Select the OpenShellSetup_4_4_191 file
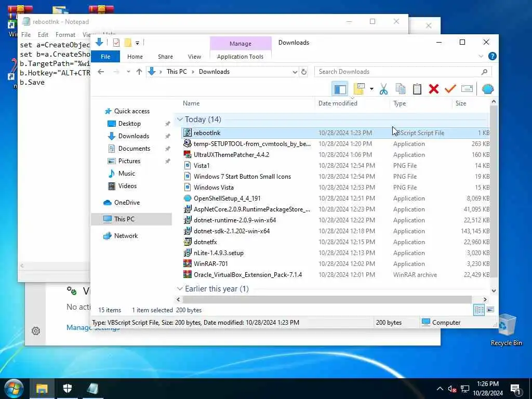 227,198
